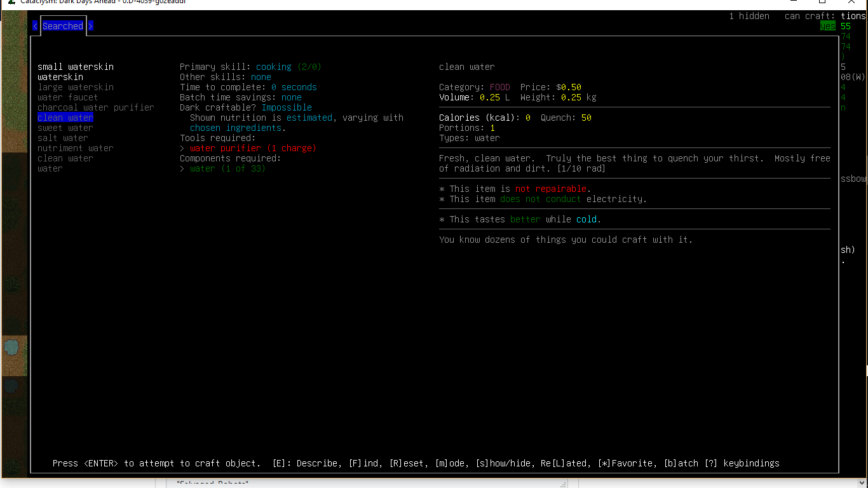
Task: Click the "Batch time savings: none" line
Action: coord(241,97)
